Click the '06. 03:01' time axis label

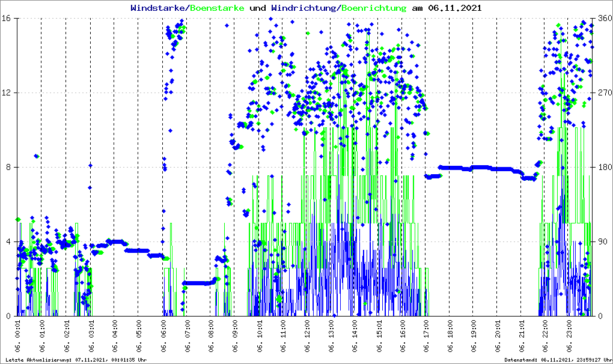pyautogui.click(x=91, y=336)
